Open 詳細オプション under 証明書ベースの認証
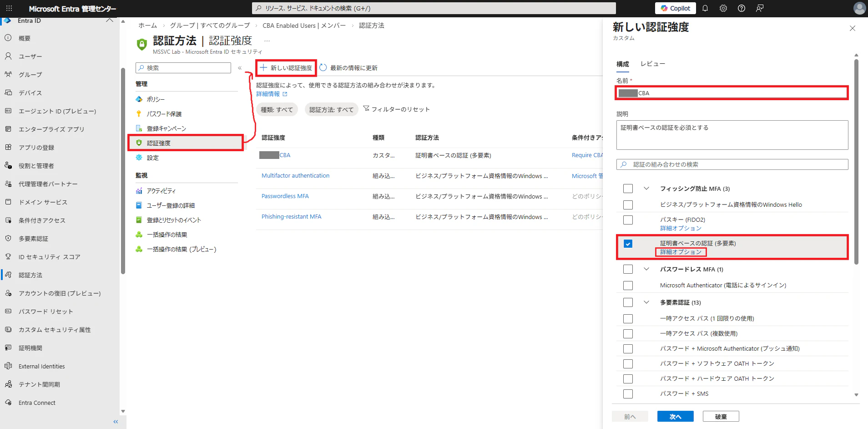 [x=681, y=252]
